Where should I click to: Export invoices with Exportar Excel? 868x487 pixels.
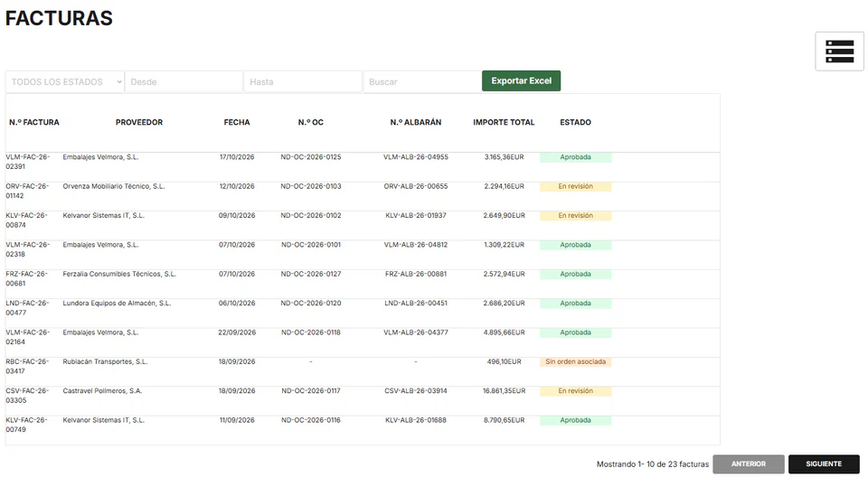pyautogui.click(x=521, y=80)
